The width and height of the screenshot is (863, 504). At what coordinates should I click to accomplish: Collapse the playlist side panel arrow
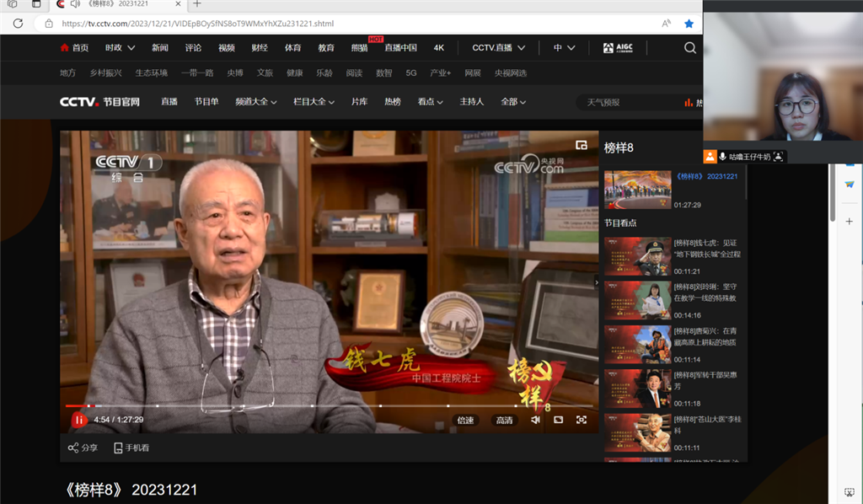click(597, 282)
